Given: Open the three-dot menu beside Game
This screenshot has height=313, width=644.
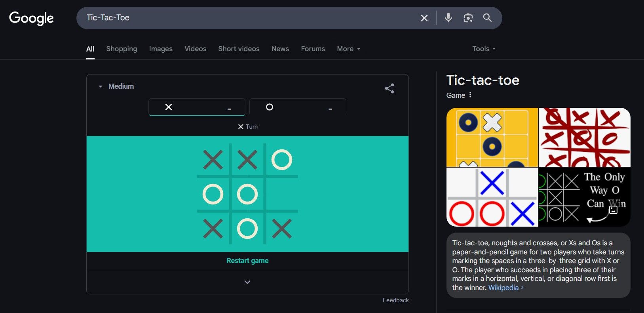Looking at the screenshot, I should 470,95.
